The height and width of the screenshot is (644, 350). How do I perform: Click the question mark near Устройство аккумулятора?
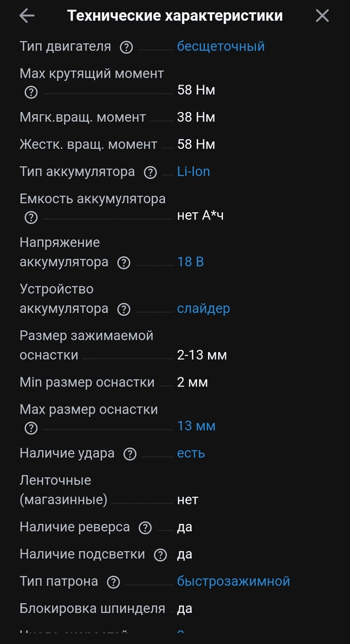tap(124, 308)
